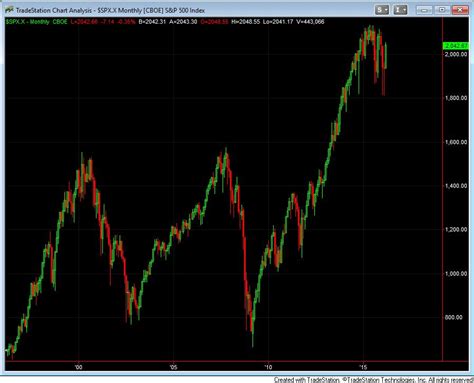Click the high value Hi=2048.55

coord(245,22)
